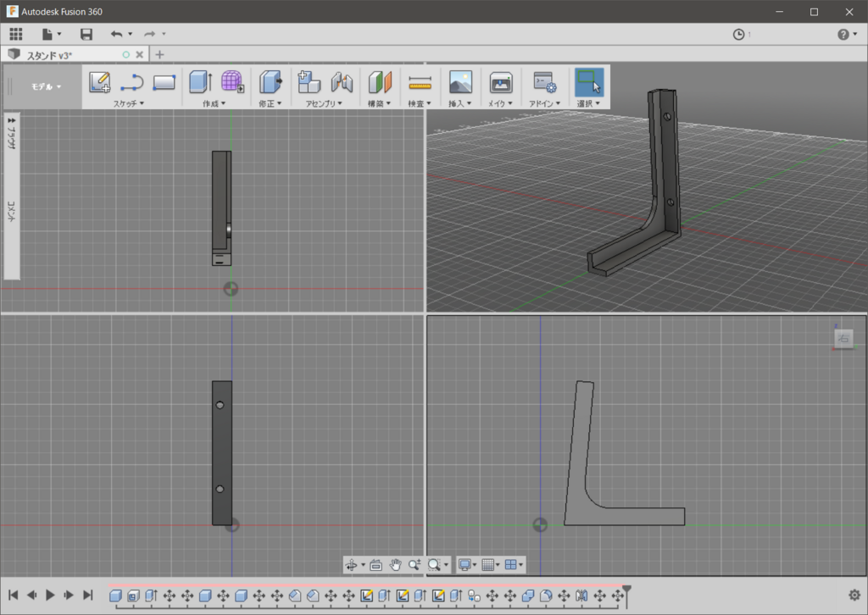
Task: Open the job status clock icon
Action: pos(738,34)
